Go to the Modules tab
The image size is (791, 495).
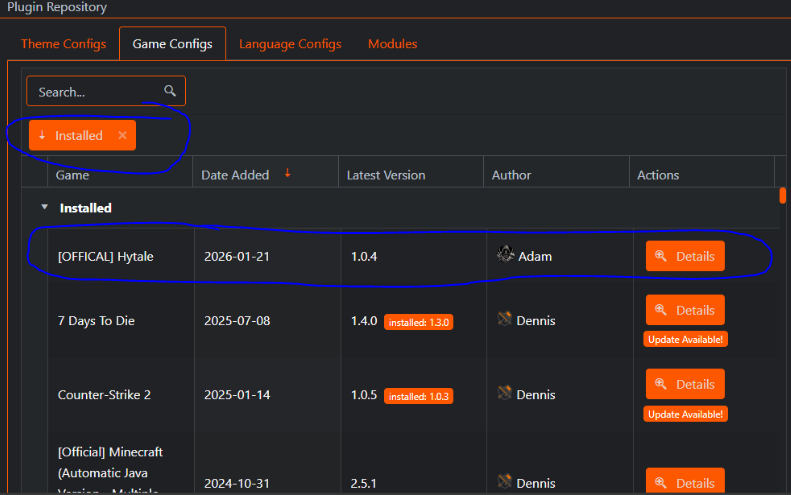pyautogui.click(x=392, y=44)
